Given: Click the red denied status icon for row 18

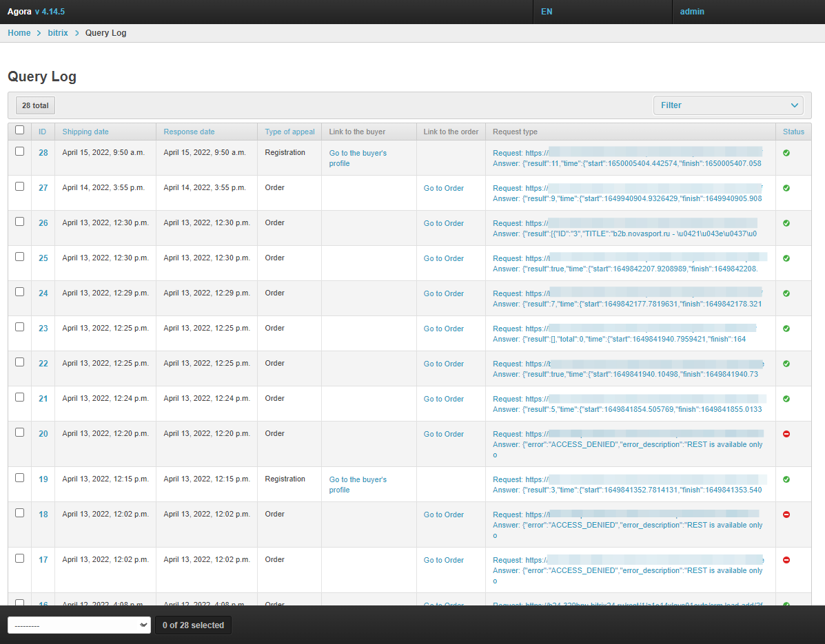Looking at the screenshot, I should [x=786, y=515].
